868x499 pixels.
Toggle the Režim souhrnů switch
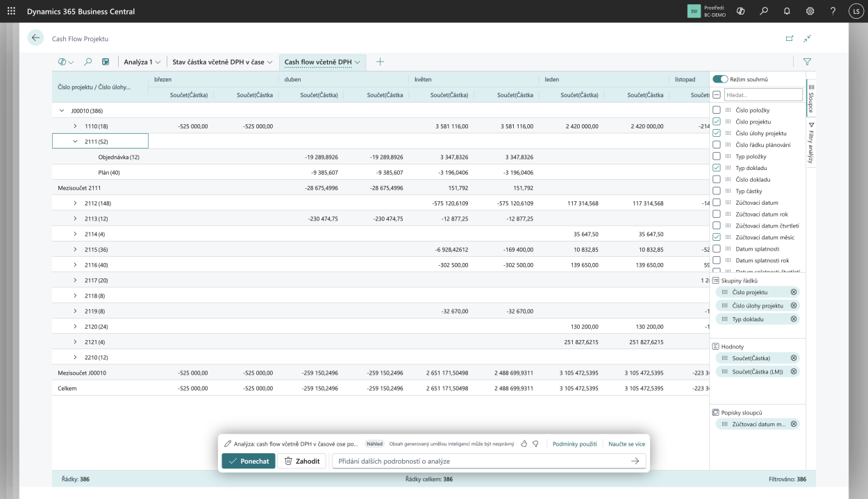(x=720, y=80)
